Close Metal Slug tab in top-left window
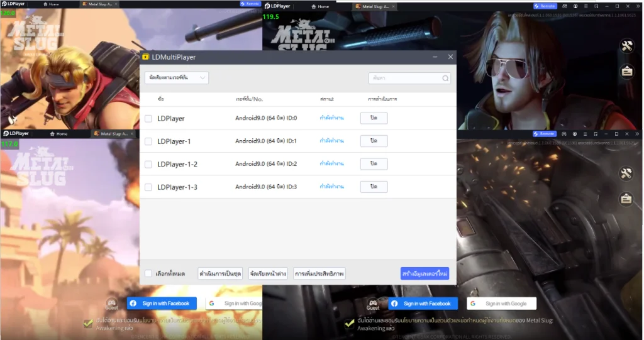 click(x=116, y=4)
